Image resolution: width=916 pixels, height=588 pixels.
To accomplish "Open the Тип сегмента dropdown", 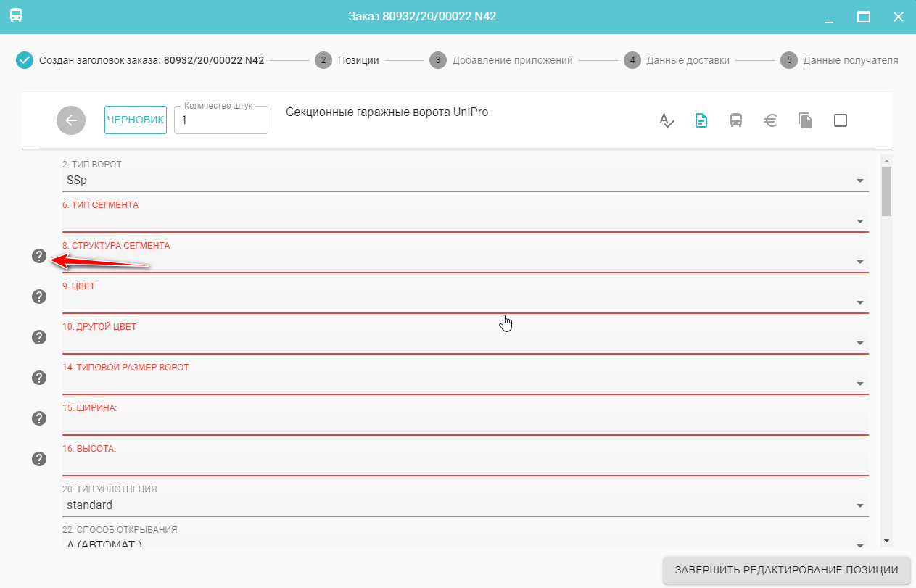I will point(859,221).
